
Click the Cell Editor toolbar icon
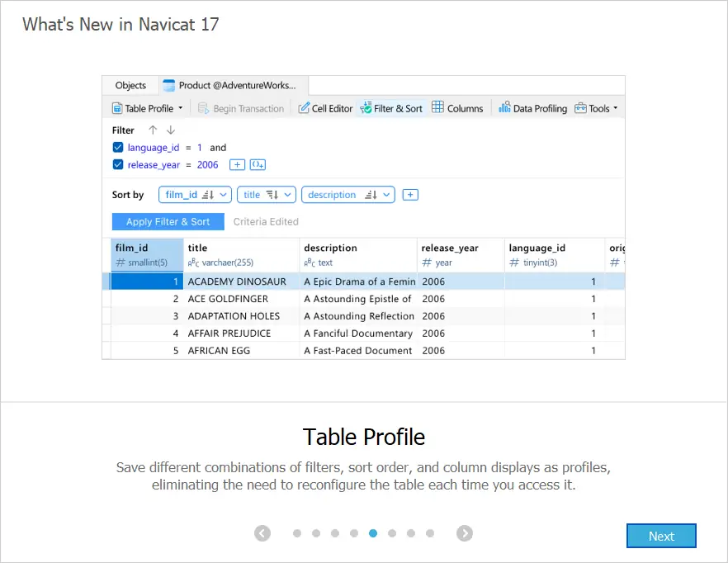[x=304, y=108]
